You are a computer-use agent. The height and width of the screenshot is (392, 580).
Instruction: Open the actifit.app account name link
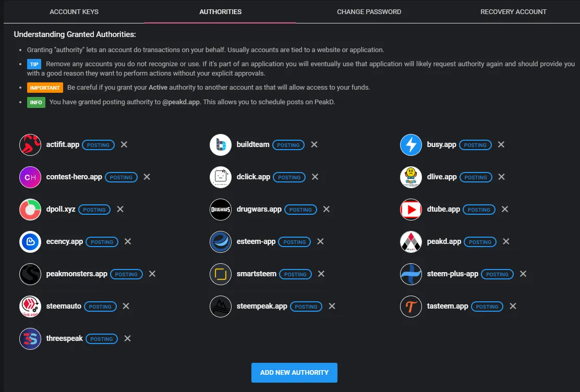pyautogui.click(x=63, y=144)
